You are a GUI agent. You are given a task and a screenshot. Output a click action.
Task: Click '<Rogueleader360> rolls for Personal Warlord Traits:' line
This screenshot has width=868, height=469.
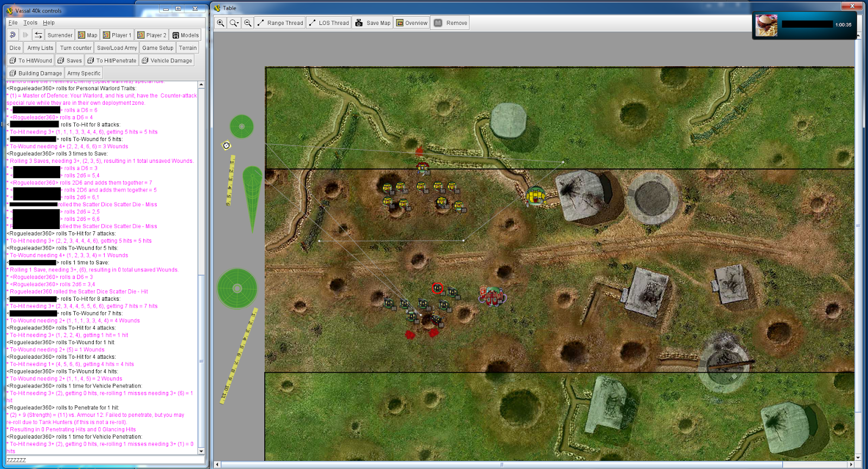[71, 88]
